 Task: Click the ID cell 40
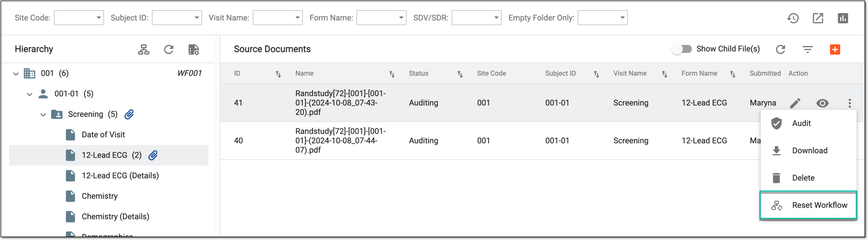point(238,141)
